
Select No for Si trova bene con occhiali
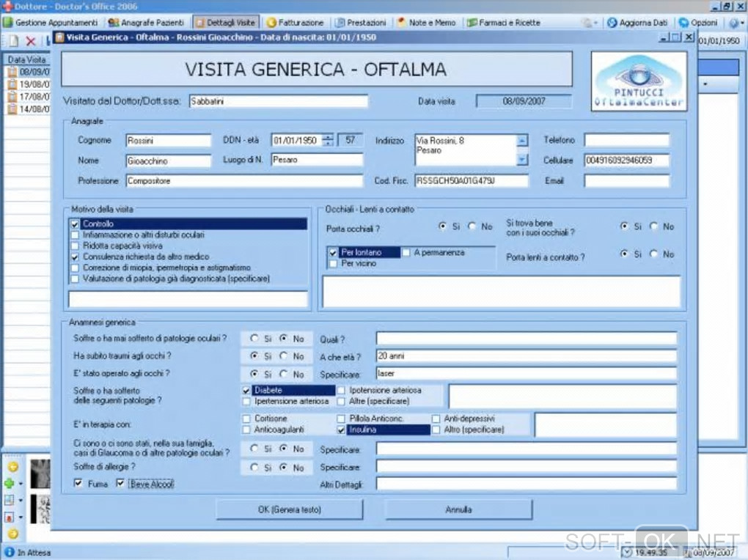point(654,226)
